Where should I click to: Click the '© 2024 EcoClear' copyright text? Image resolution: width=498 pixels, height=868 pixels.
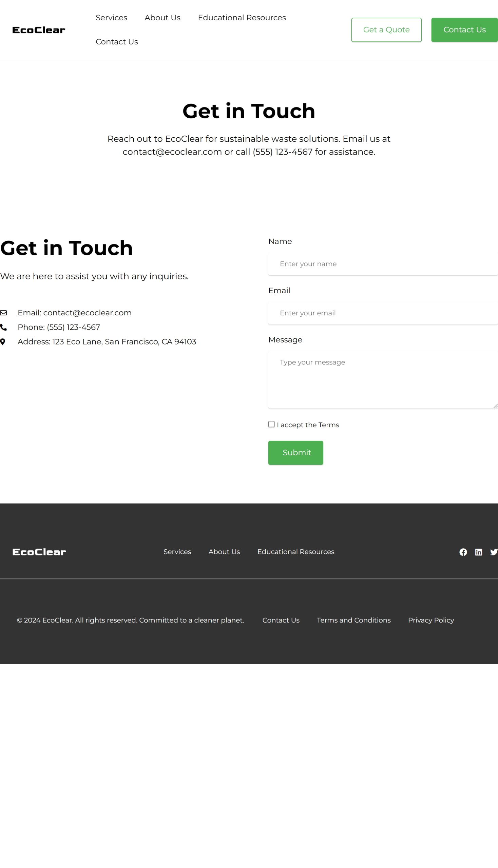pos(131,620)
